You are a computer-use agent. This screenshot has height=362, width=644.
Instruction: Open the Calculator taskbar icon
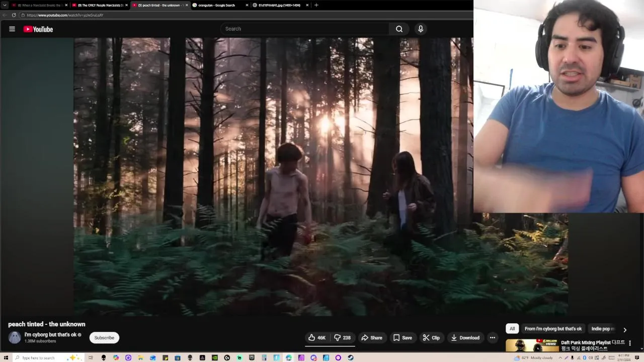(x=264, y=357)
